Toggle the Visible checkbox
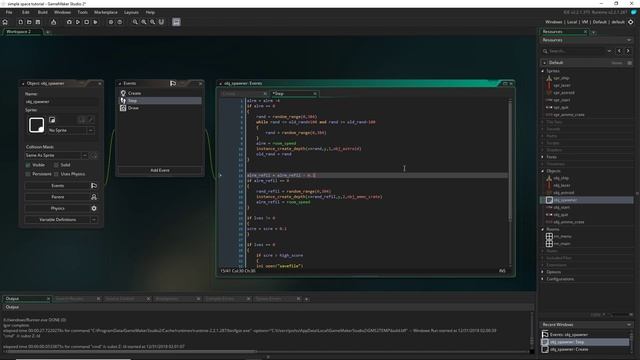Viewport: 640px width, 360px height. 28,165
